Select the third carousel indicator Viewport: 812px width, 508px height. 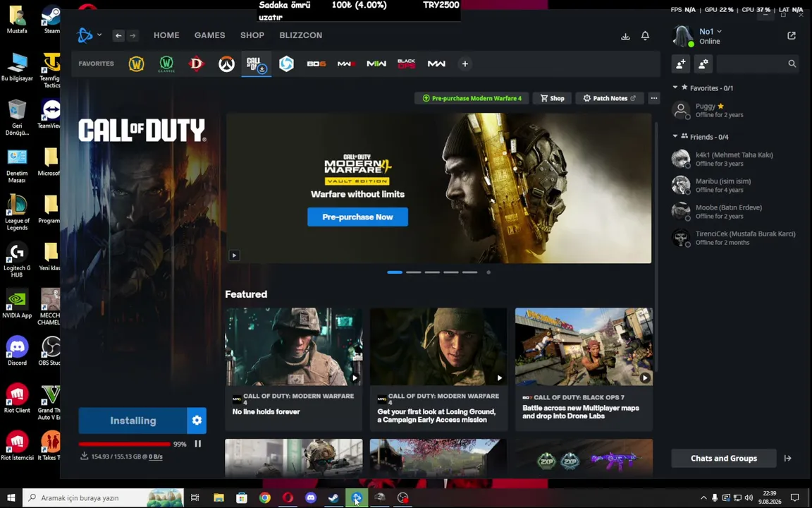click(x=432, y=272)
